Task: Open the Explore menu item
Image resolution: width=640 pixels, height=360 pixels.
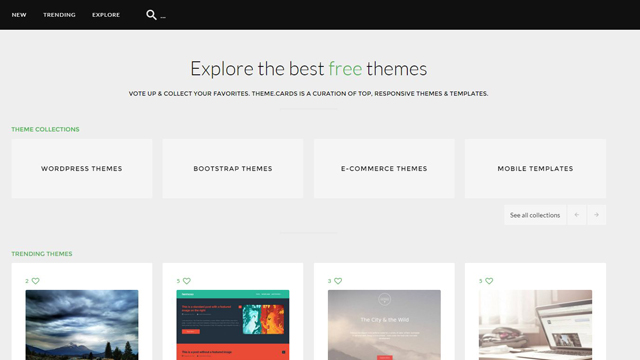Action: [106, 15]
